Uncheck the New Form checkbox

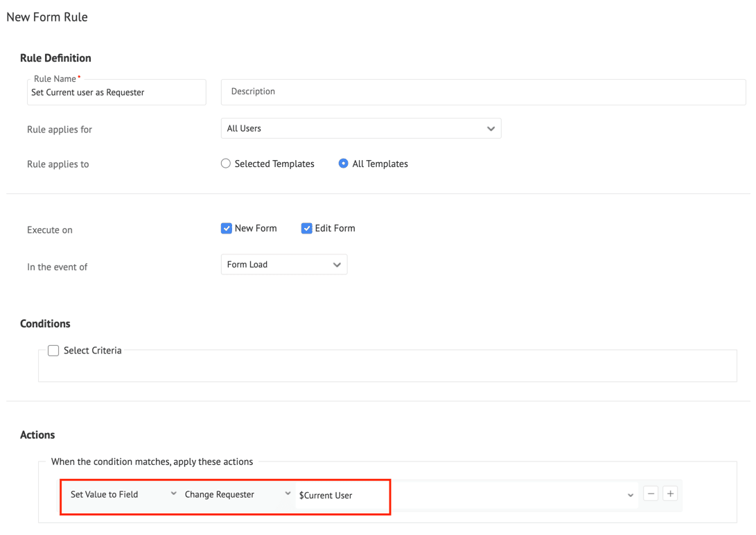point(227,229)
